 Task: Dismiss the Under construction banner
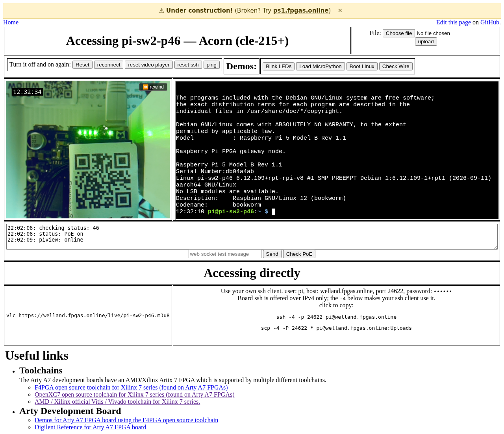340,11
